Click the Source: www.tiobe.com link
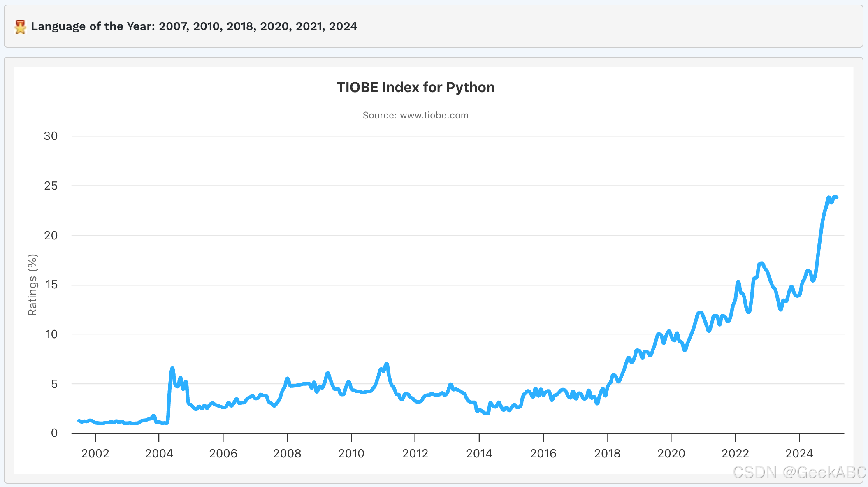 pos(415,115)
